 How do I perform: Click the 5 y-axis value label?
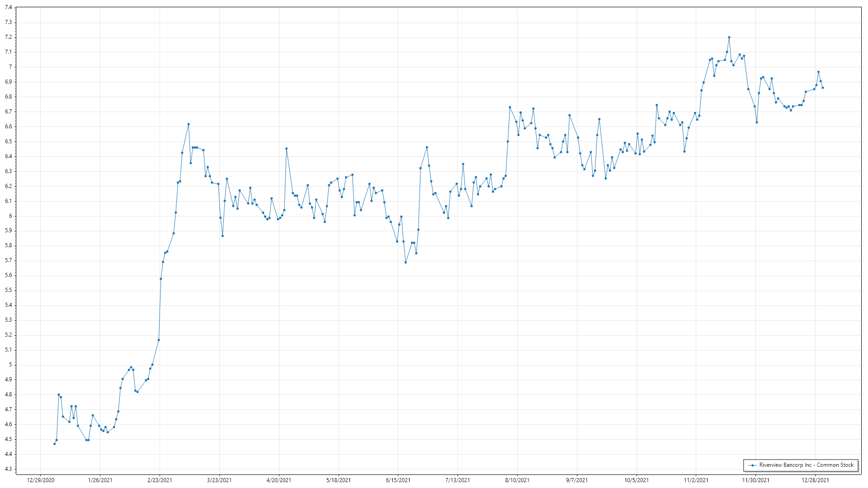click(10, 365)
